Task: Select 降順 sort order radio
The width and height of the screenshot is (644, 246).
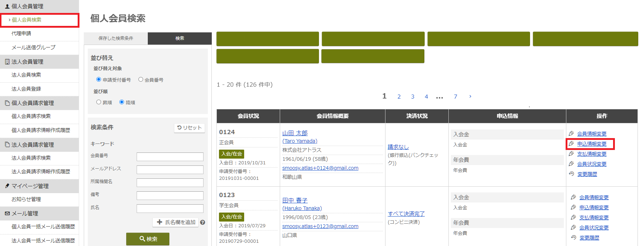Action: pos(122,102)
